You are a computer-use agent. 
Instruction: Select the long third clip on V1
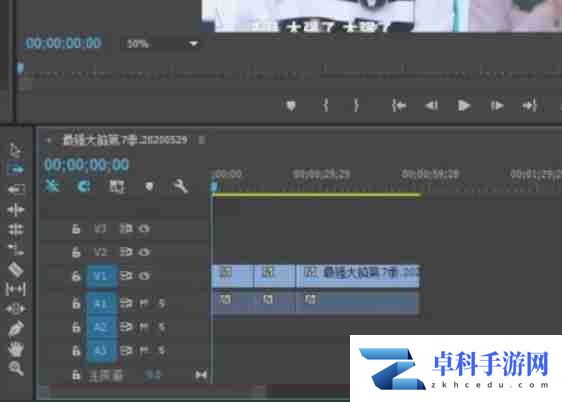pyautogui.click(x=358, y=276)
